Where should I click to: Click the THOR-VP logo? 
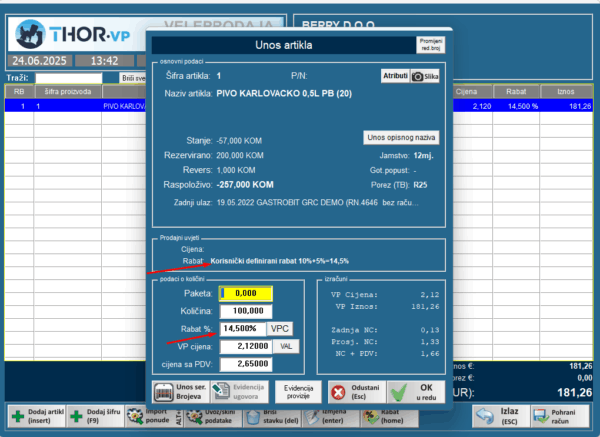(x=73, y=34)
